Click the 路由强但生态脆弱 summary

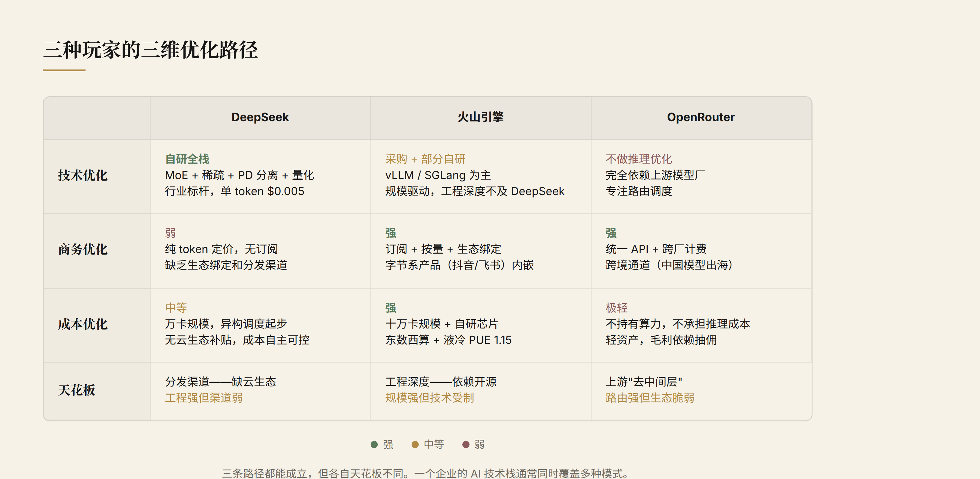(650, 398)
